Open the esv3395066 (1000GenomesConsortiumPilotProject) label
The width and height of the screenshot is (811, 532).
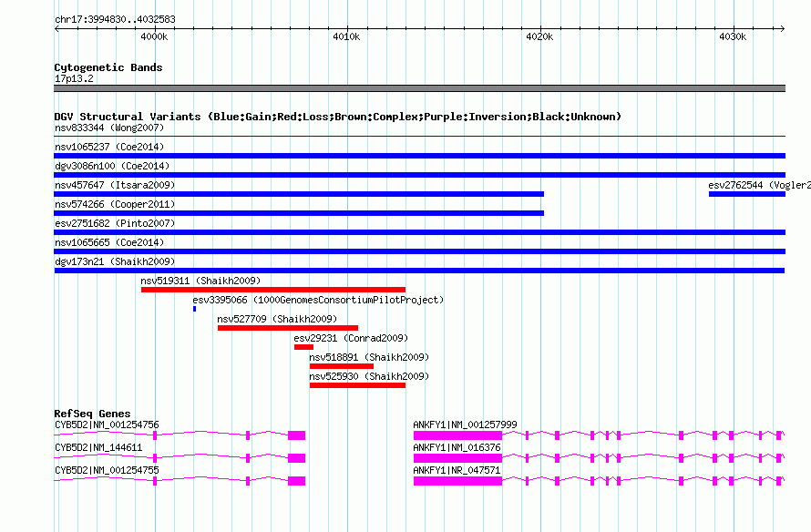(x=318, y=300)
